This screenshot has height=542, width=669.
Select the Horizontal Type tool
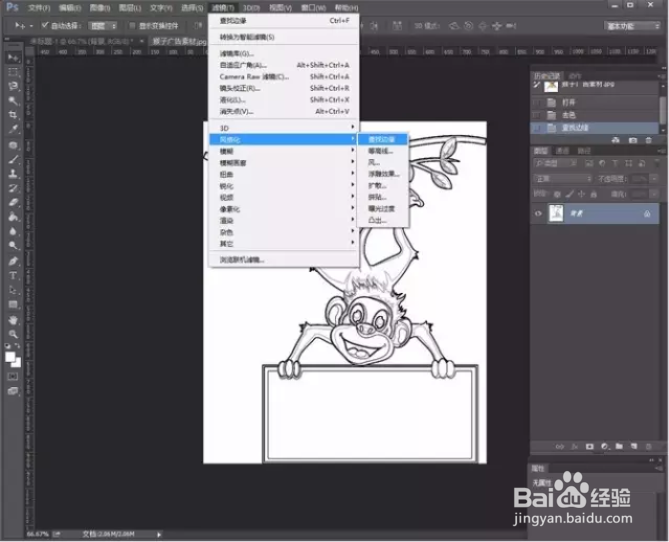pyautogui.click(x=13, y=276)
